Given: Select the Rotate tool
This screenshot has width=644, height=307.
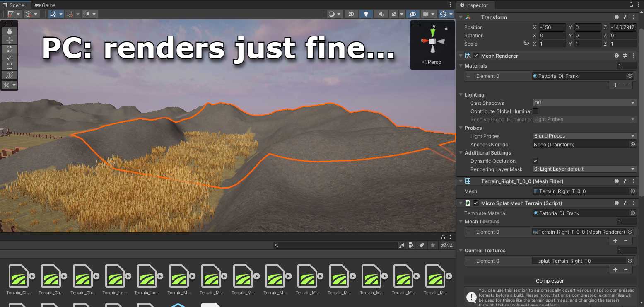Looking at the screenshot, I should 9,48.
